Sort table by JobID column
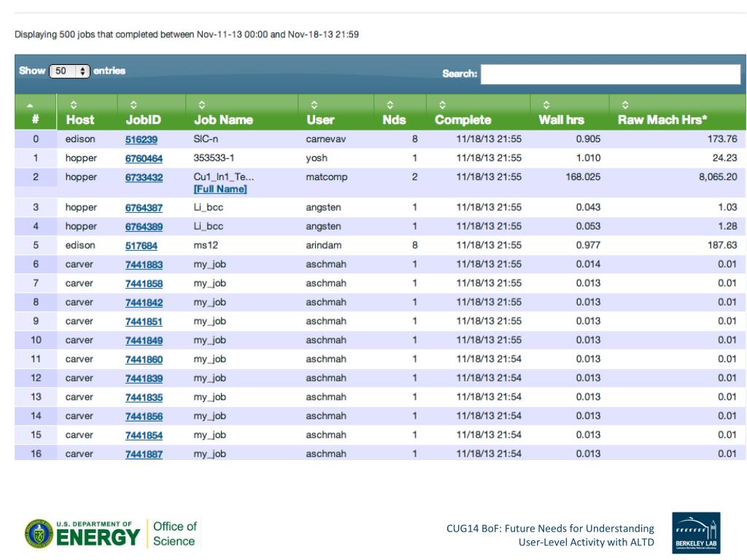This screenshot has width=747, height=560. pos(151,112)
